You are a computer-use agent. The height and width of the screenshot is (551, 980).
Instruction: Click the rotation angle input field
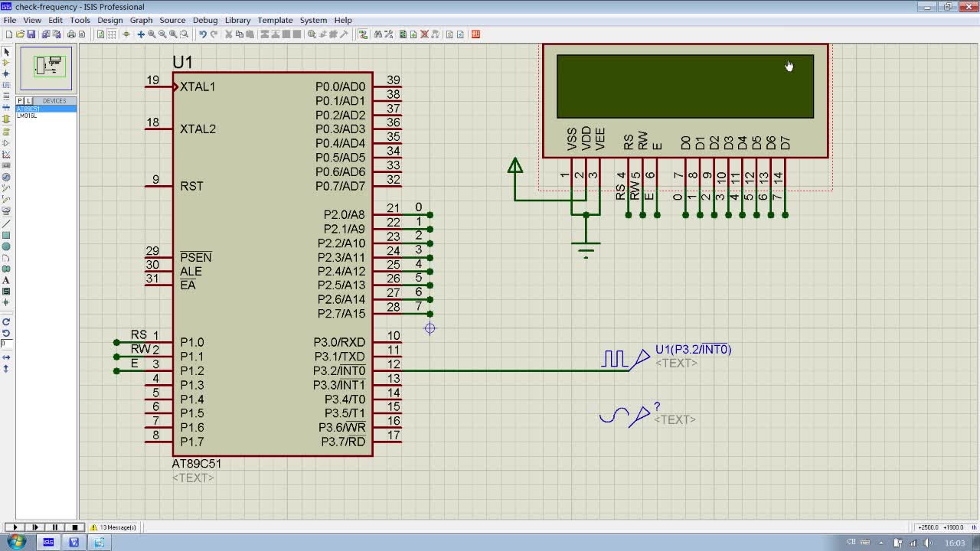click(x=7, y=344)
